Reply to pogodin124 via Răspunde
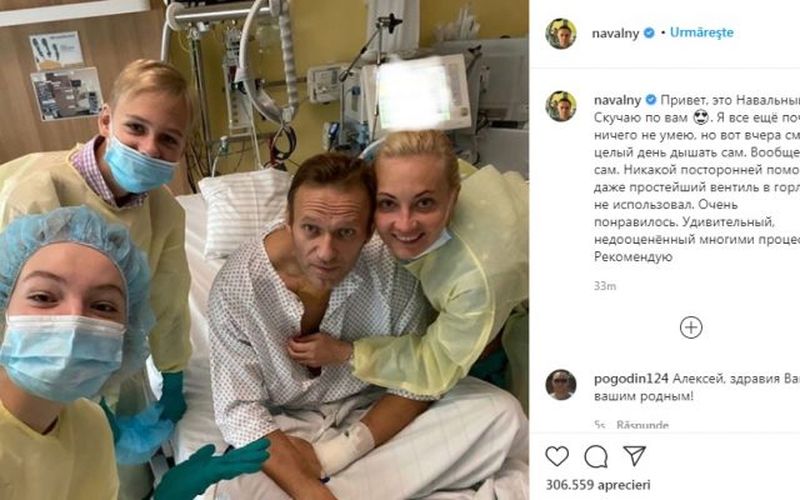This screenshot has width=800, height=500. click(642, 424)
